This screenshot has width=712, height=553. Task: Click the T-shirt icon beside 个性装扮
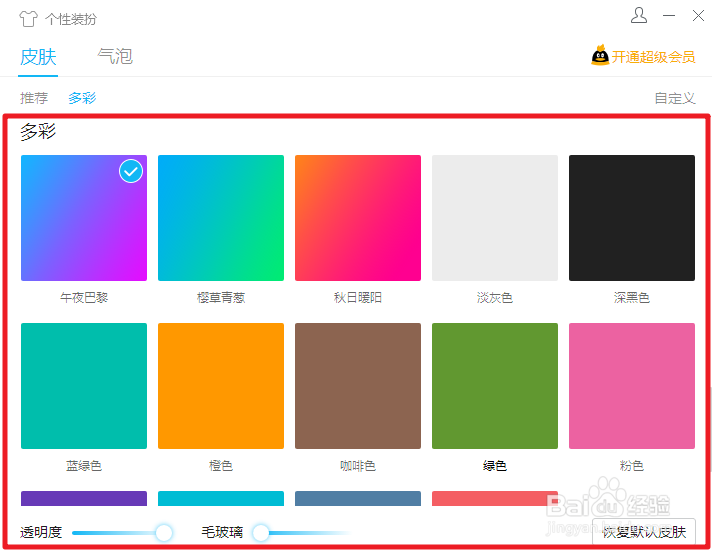click(x=28, y=19)
